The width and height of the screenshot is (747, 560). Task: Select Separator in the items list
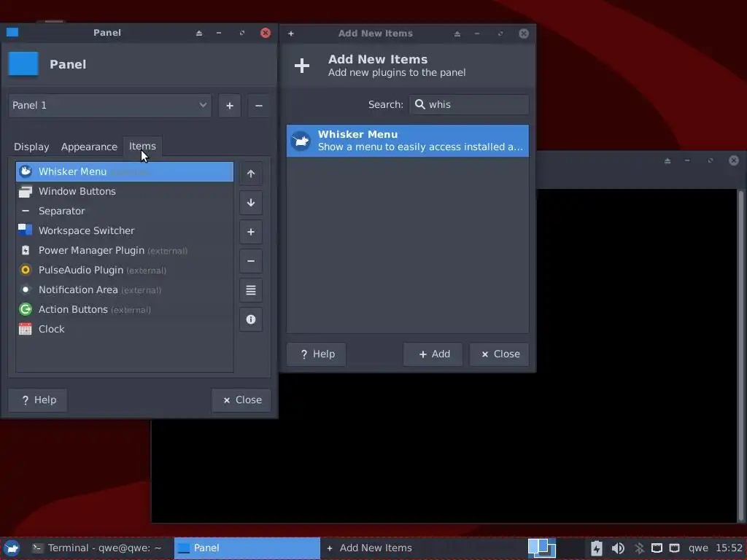[x=125, y=211]
